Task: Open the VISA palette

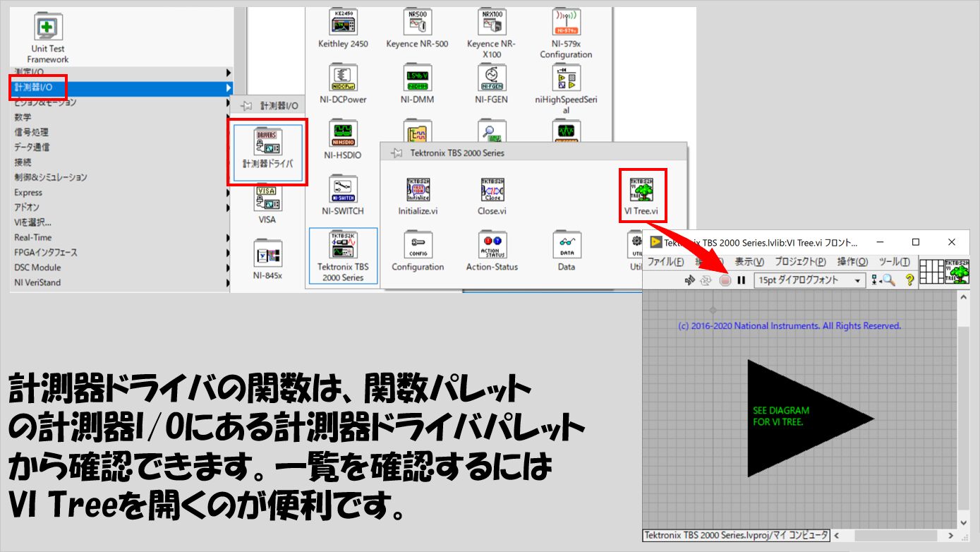Action: [267, 205]
